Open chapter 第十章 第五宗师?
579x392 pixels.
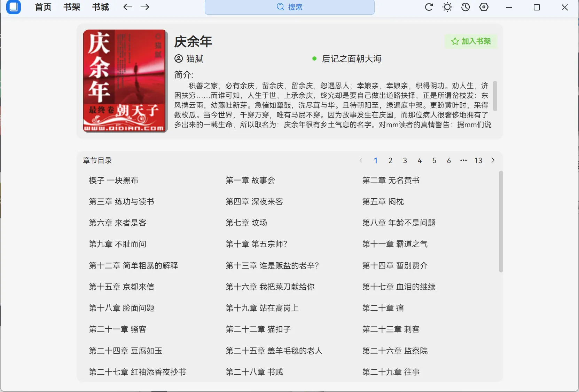256,244
